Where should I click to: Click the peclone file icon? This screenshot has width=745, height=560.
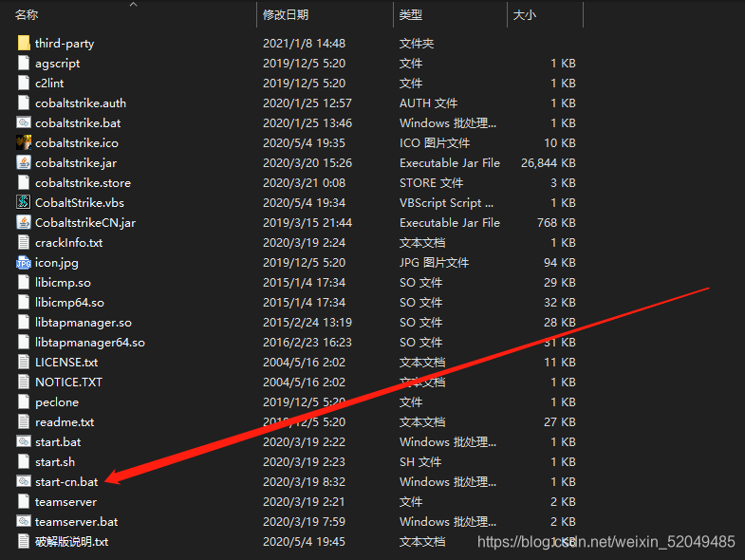pyautogui.click(x=24, y=402)
